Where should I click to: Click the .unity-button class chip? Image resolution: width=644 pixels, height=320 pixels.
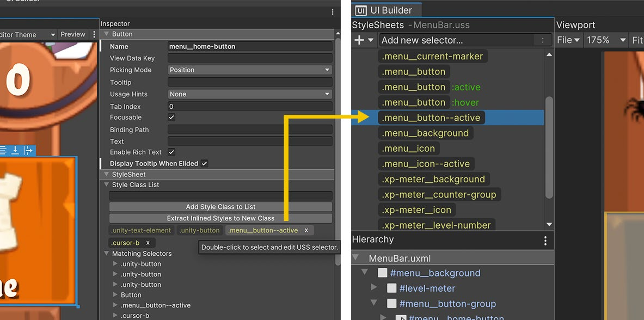pyautogui.click(x=200, y=230)
